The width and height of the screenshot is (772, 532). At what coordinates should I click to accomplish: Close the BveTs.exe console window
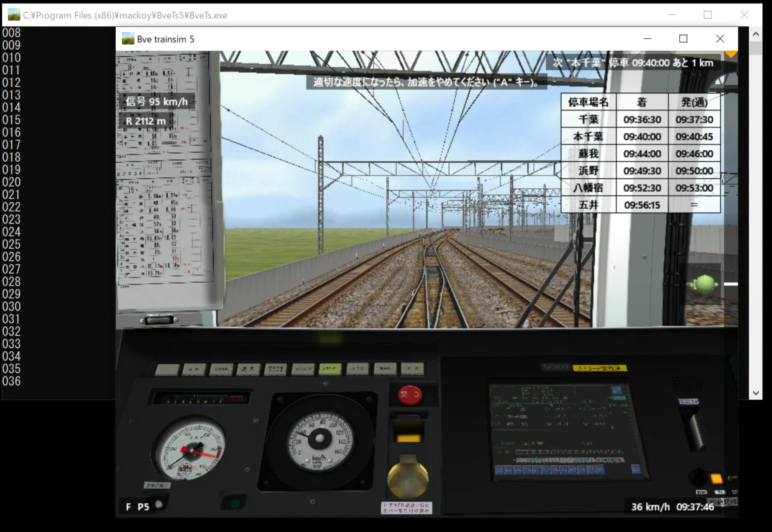coord(744,15)
